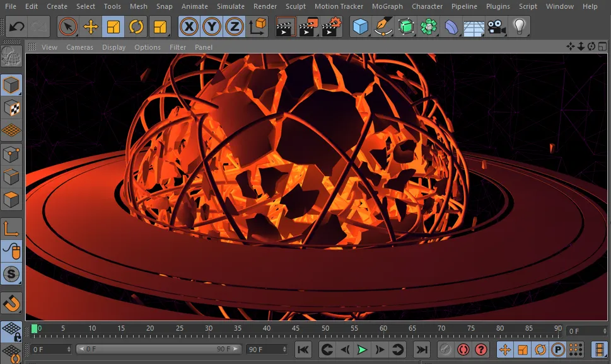This screenshot has height=364, width=611.
Task: Open the spline pen tool icon
Action: point(383,27)
